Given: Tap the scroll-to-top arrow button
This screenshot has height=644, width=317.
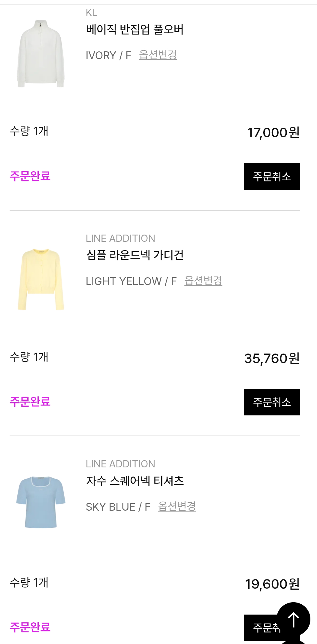Looking at the screenshot, I should click(x=293, y=619).
